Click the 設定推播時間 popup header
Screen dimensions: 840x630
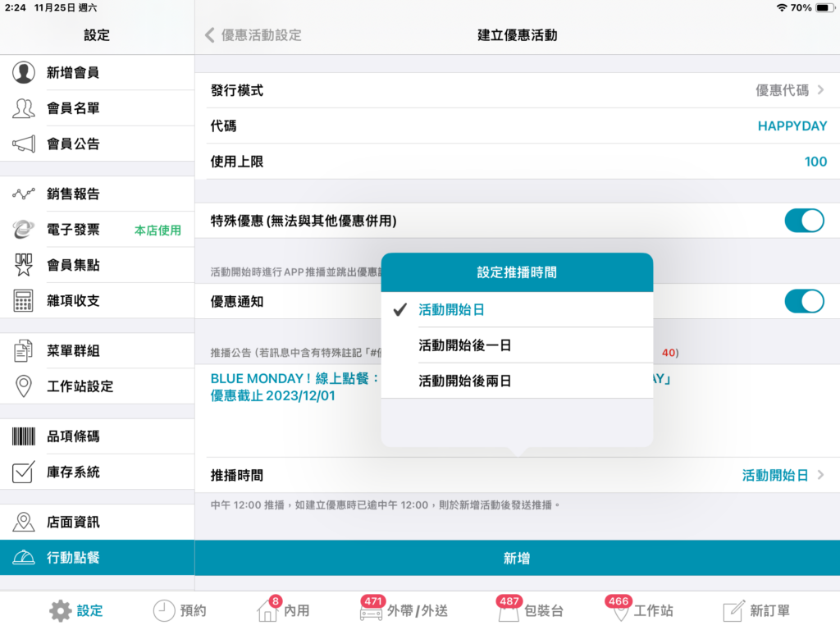pyautogui.click(x=517, y=272)
